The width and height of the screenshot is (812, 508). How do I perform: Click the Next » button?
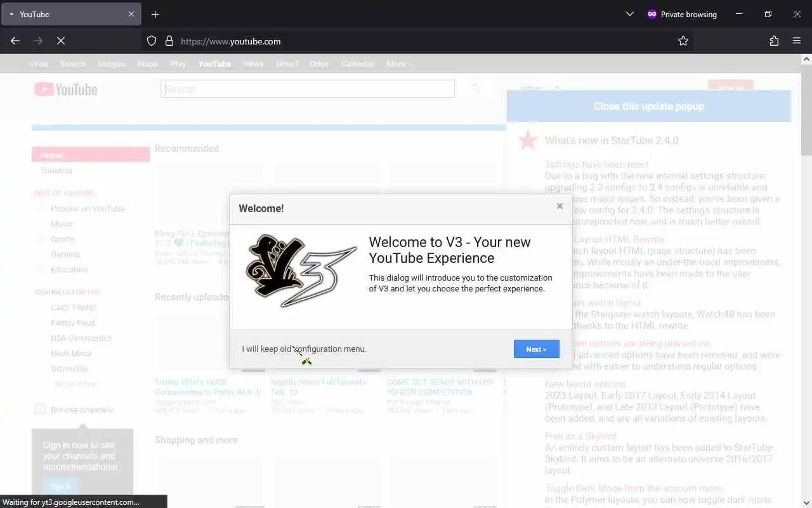click(536, 349)
